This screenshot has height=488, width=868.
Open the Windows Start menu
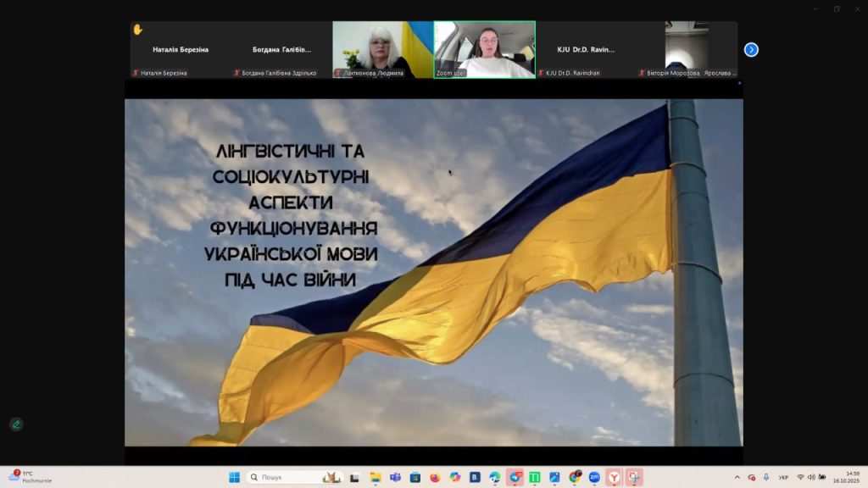(x=234, y=477)
